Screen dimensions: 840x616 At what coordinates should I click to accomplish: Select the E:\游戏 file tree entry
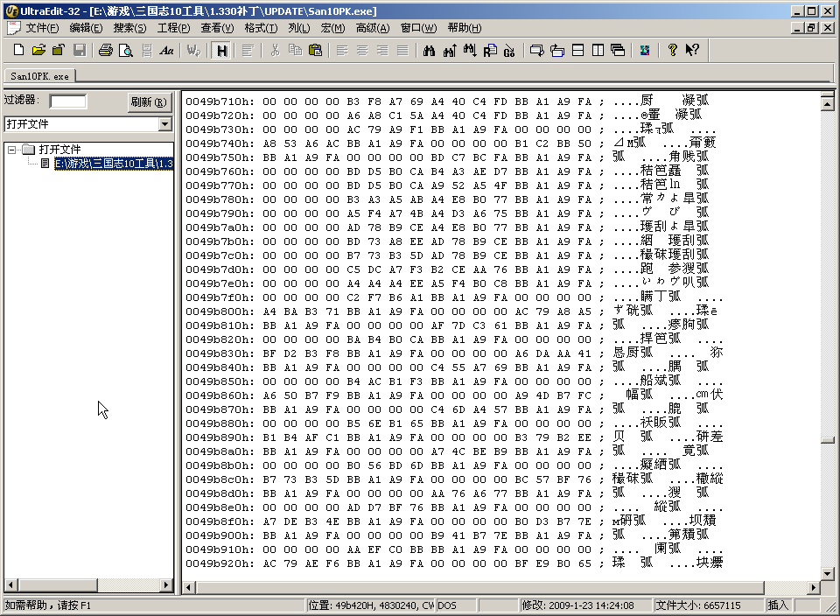(x=113, y=164)
